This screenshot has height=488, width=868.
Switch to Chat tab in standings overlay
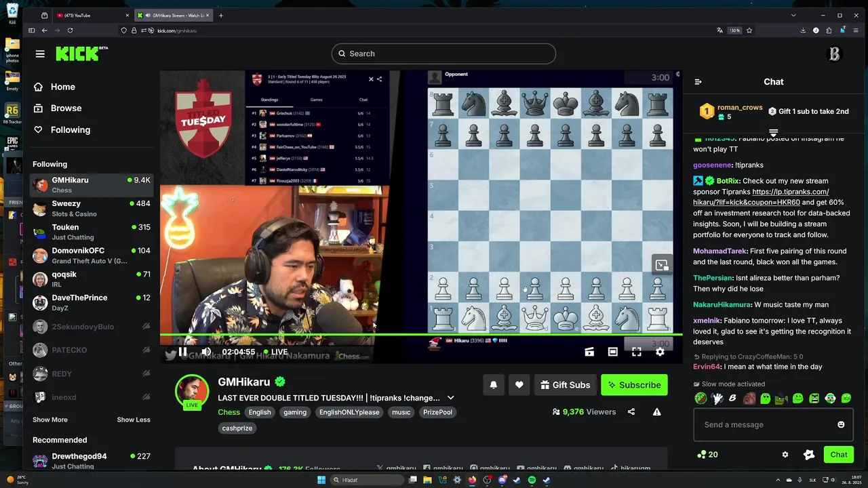click(x=363, y=100)
